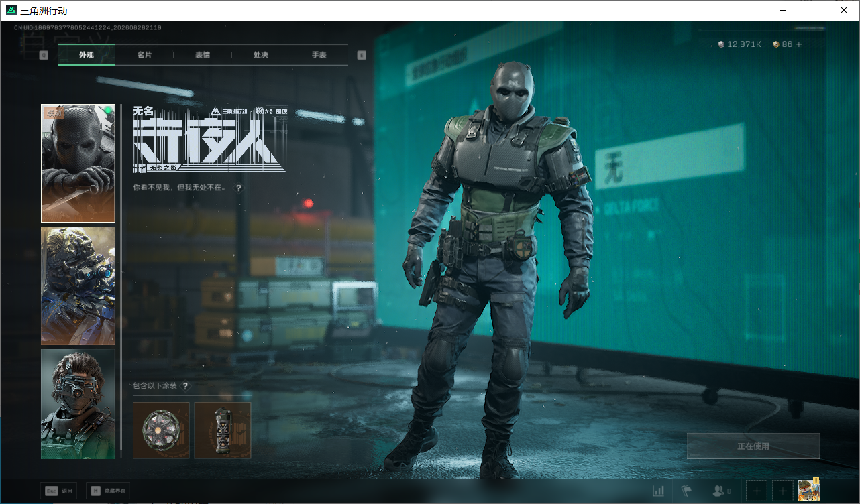Click the Q previous-tab key hint
The image size is (860, 504).
click(x=44, y=55)
